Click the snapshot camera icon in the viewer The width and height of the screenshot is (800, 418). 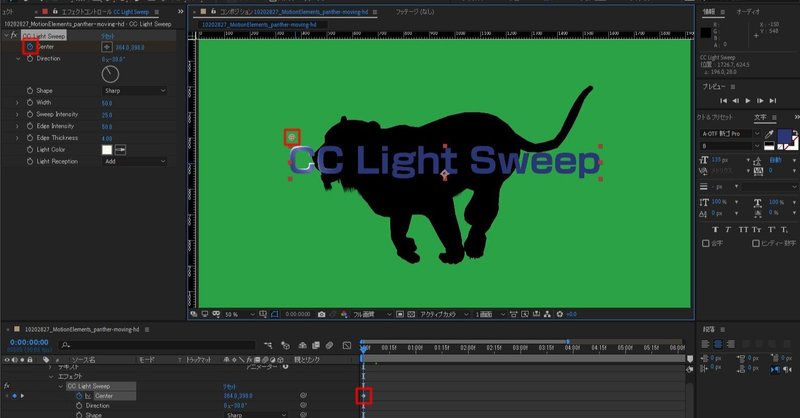point(321,314)
